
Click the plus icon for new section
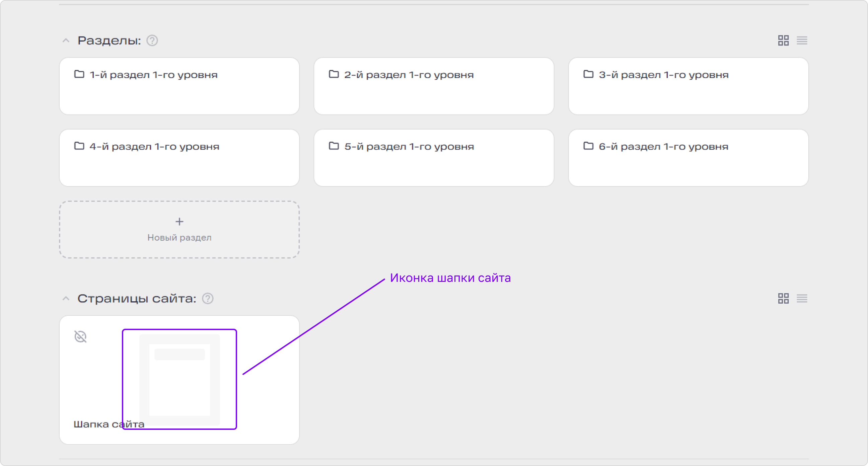179,222
